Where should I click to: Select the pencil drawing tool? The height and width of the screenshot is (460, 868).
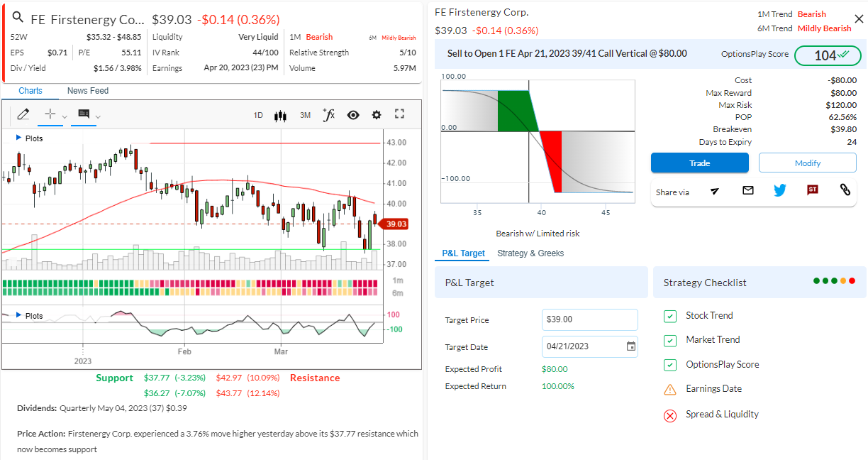(x=23, y=114)
